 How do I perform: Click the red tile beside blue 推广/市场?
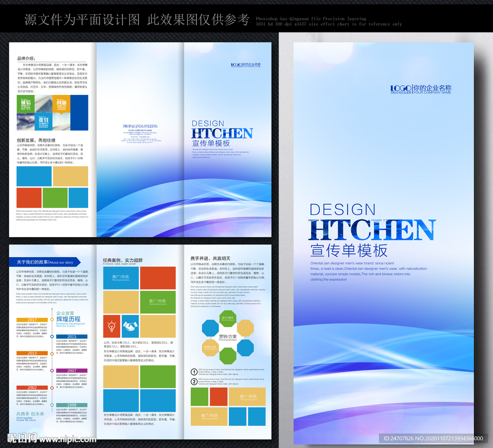(x=158, y=278)
